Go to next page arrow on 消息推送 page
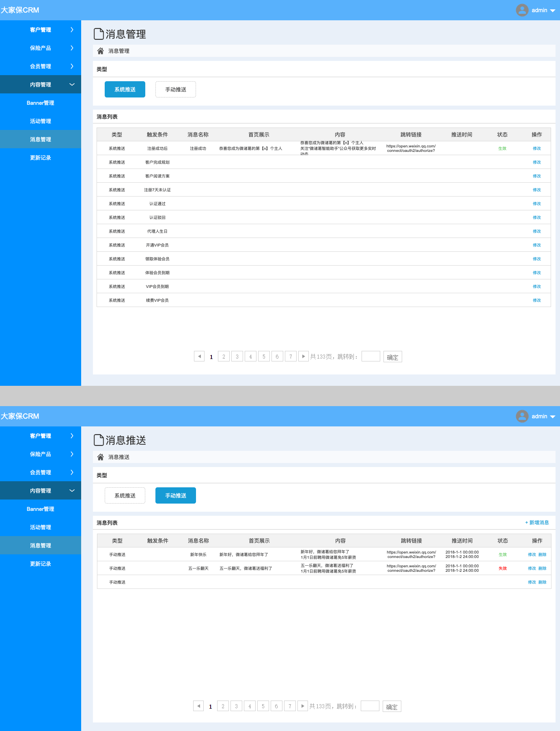The image size is (560, 731). tap(303, 706)
